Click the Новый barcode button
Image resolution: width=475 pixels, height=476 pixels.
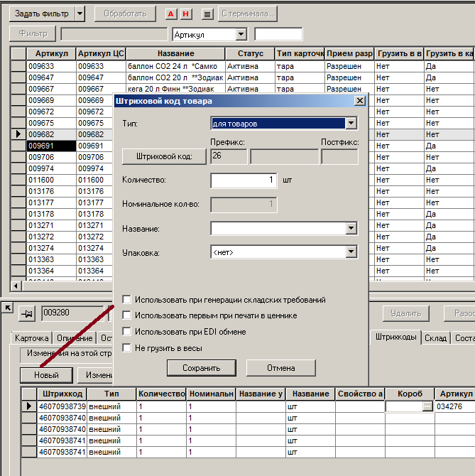tap(46, 375)
